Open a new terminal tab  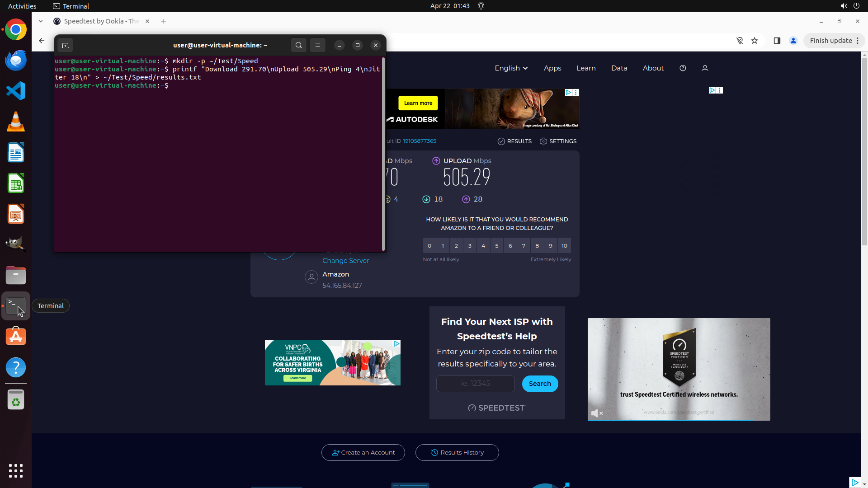pyautogui.click(x=65, y=45)
